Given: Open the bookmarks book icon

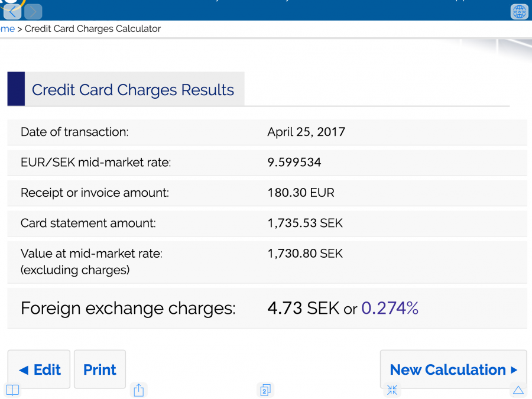Looking at the screenshot, I should (12, 390).
